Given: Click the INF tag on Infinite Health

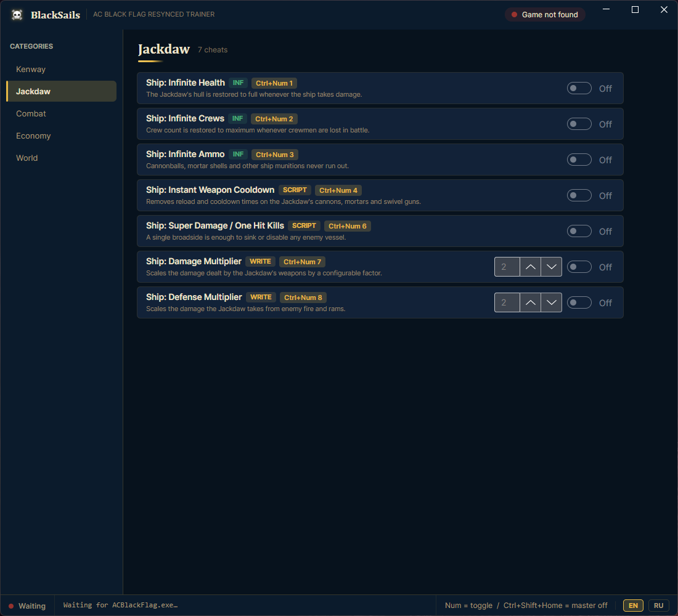Looking at the screenshot, I should (x=238, y=83).
